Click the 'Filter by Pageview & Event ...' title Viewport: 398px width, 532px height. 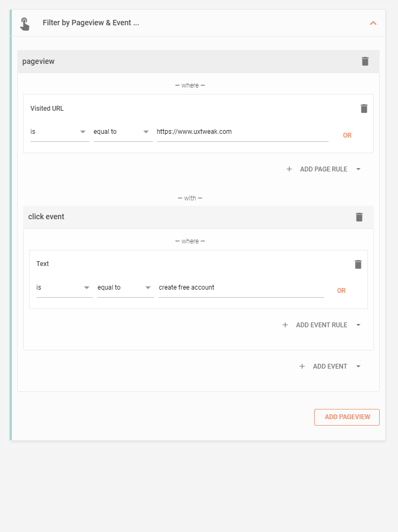pyautogui.click(x=91, y=23)
